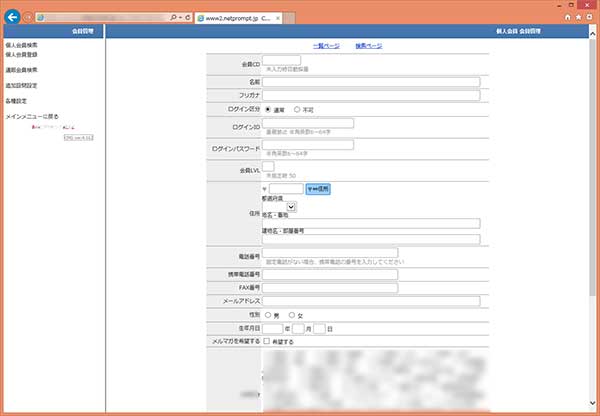Click the address bar refresh icon
The image size is (600, 416).
point(188,18)
